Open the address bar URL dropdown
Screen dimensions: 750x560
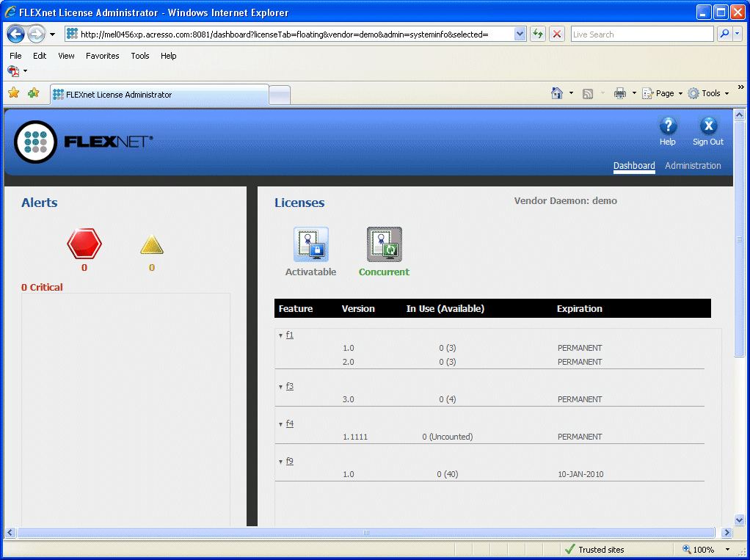coord(520,34)
